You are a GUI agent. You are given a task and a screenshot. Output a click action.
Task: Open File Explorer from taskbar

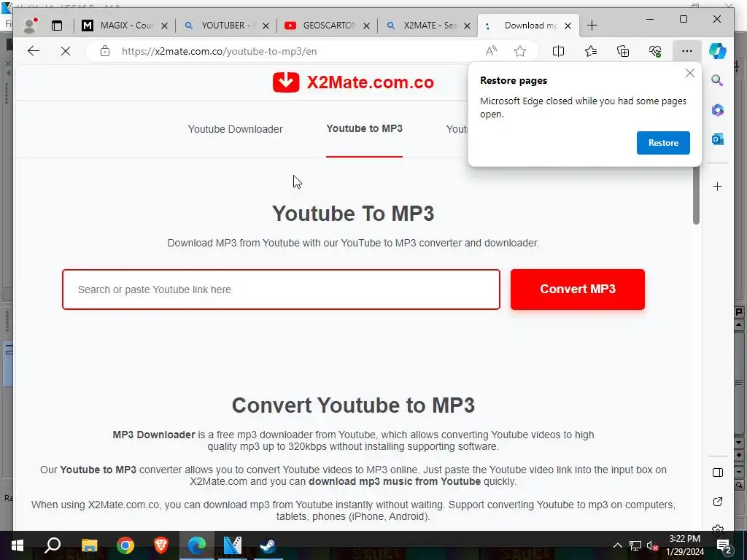click(x=89, y=545)
